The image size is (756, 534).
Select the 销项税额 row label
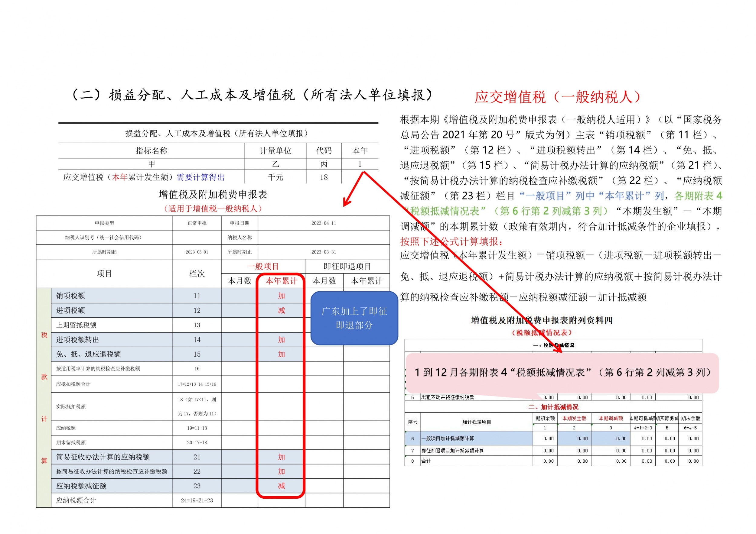[x=71, y=296]
